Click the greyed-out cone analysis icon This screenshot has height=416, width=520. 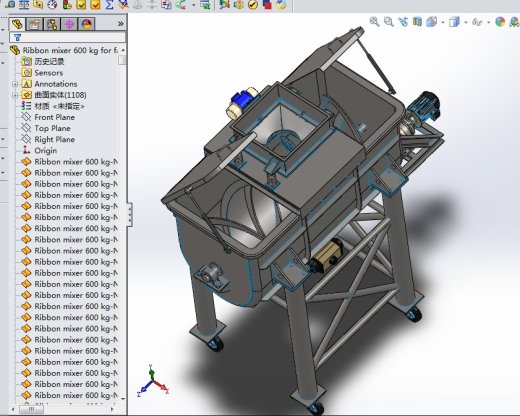(x=137, y=4)
